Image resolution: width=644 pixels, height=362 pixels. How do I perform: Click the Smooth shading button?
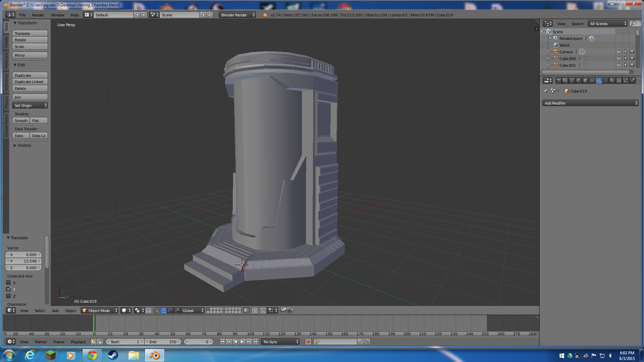pyautogui.click(x=21, y=121)
